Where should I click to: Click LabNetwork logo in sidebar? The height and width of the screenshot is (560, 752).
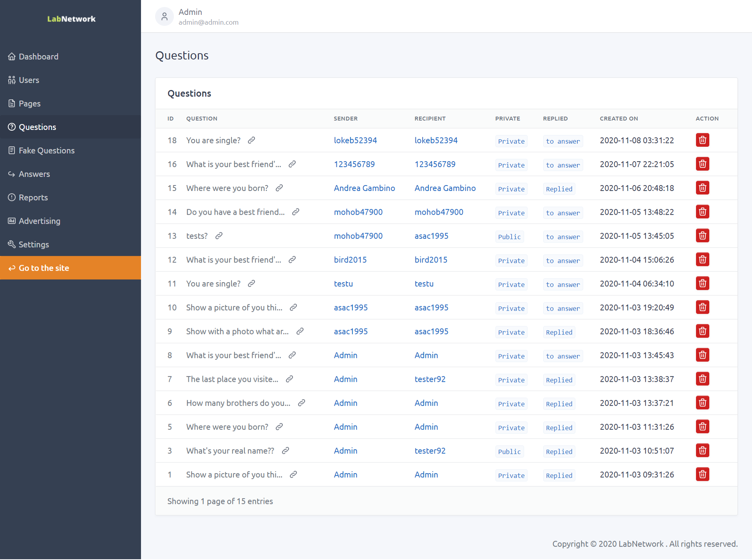click(71, 19)
